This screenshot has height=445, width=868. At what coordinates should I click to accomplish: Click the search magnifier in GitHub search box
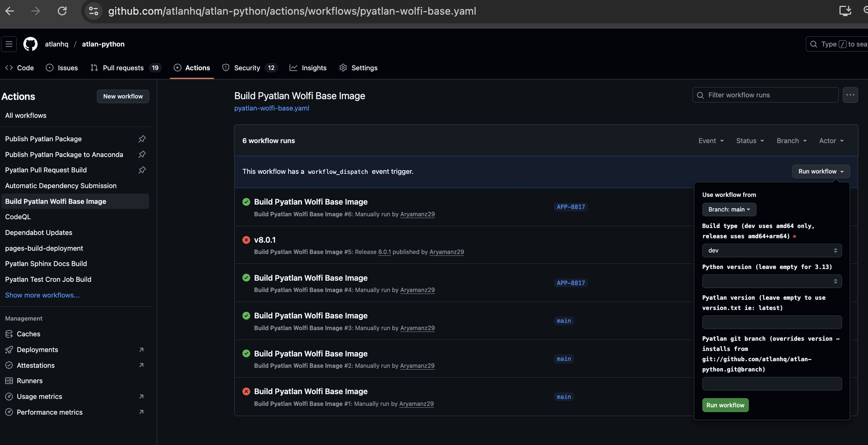tap(814, 44)
